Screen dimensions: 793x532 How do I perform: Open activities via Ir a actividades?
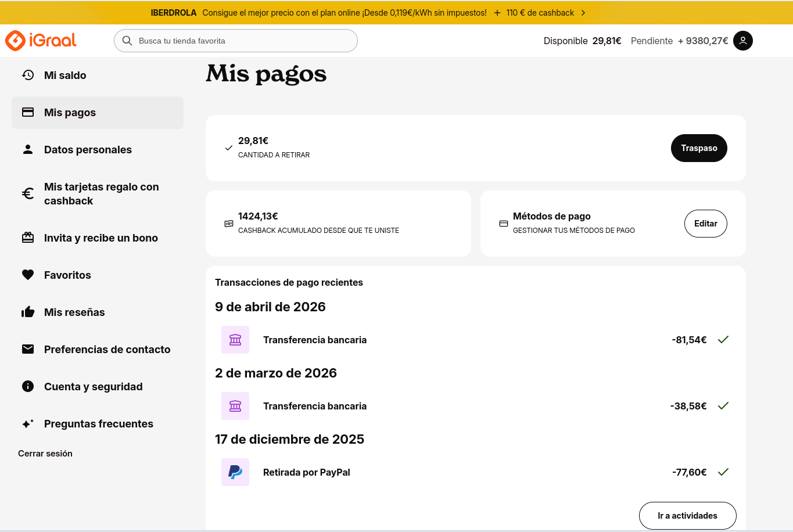[687, 516]
